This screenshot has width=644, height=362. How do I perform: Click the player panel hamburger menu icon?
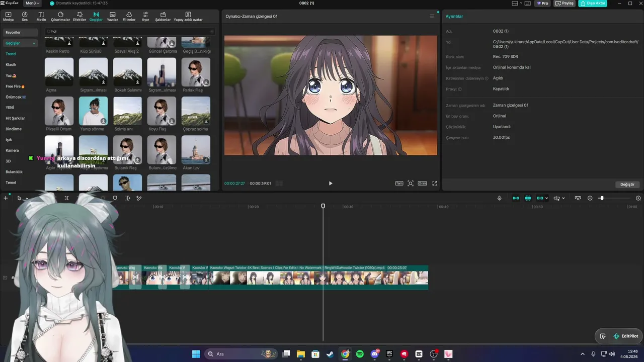(x=432, y=16)
